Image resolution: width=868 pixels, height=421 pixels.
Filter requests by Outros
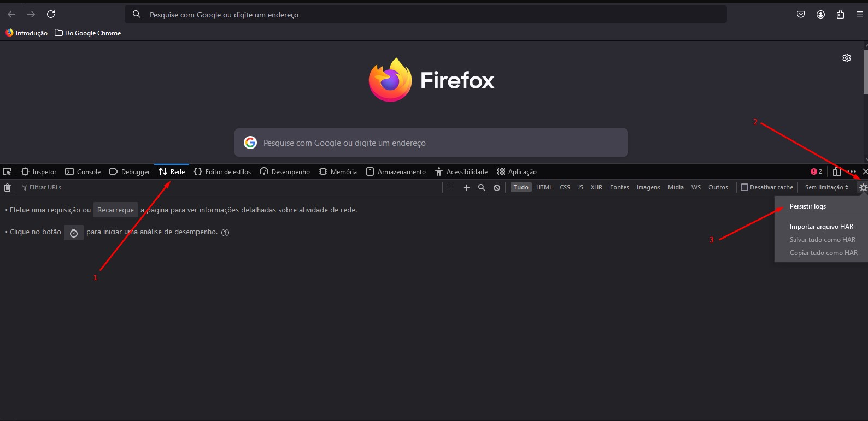tap(718, 187)
